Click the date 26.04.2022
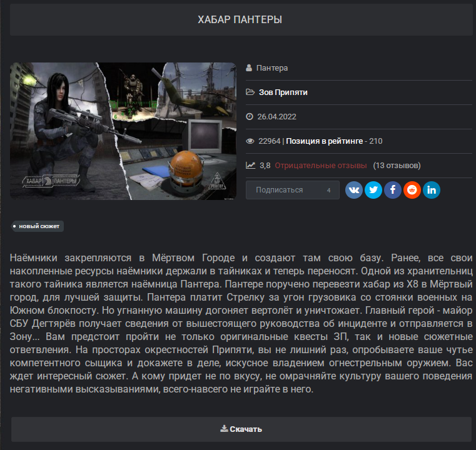The width and height of the screenshot is (476, 450). (276, 117)
